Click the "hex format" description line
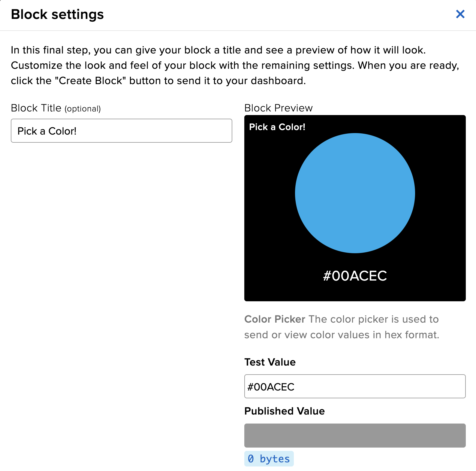Image resolution: width=476 pixels, height=471 pixels. [342, 335]
